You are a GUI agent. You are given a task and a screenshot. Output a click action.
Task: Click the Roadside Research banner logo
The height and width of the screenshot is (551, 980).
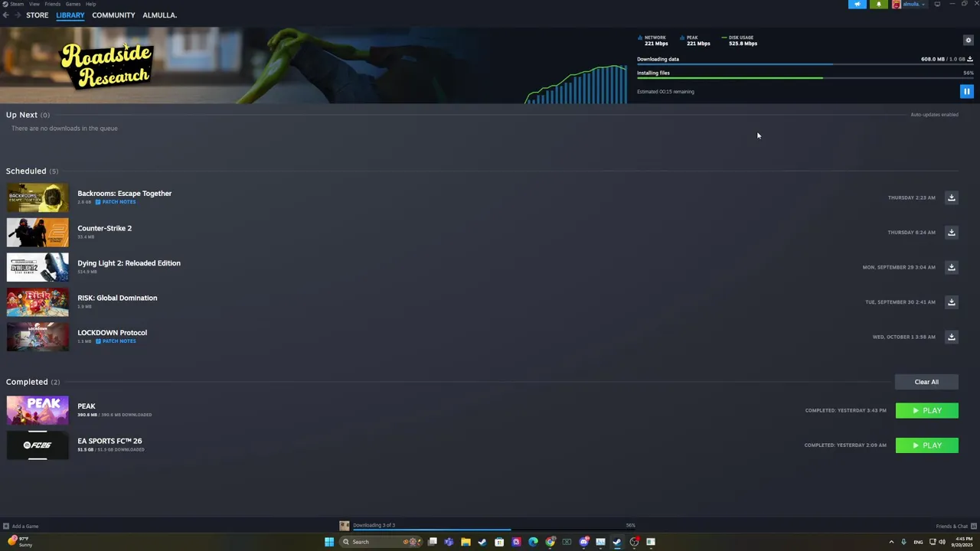[107, 66]
